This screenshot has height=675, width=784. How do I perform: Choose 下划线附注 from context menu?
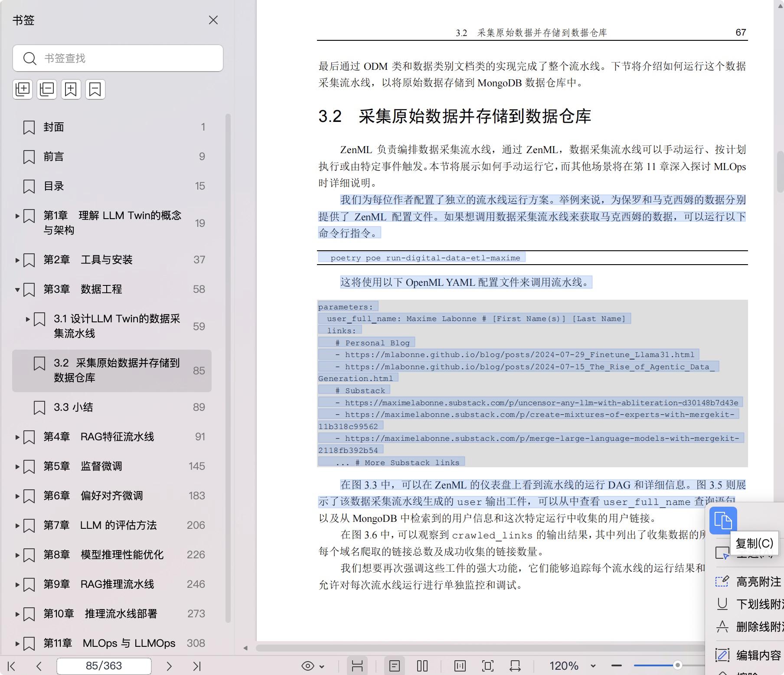(x=749, y=604)
